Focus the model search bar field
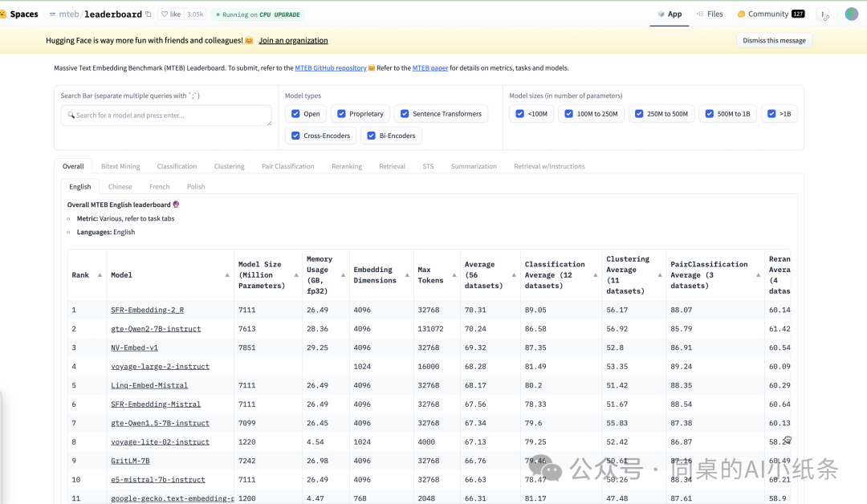867x504 pixels. pos(166,116)
